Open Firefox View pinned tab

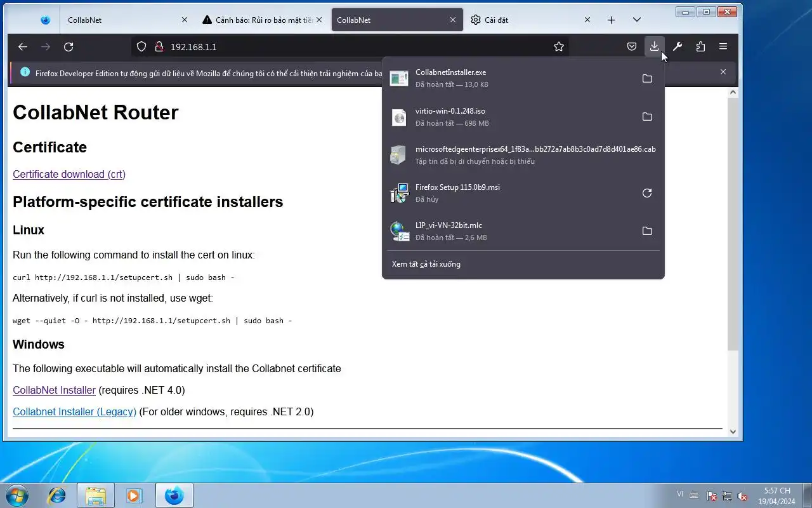click(45, 20)
